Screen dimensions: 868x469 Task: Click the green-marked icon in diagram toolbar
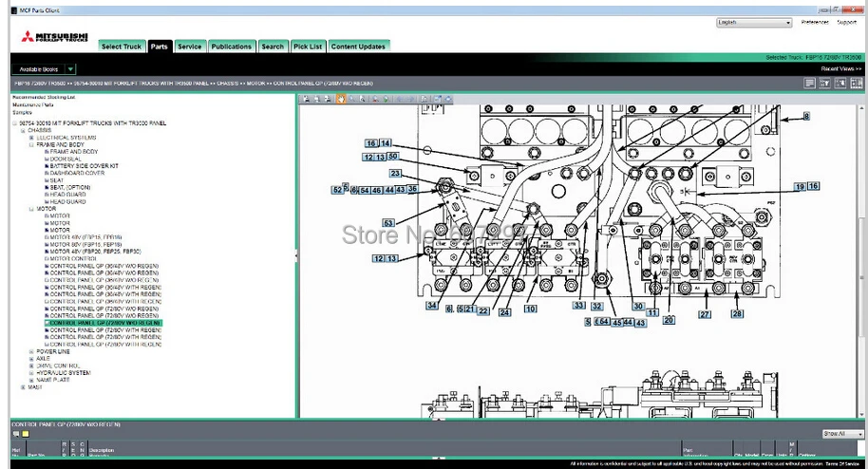387,99
